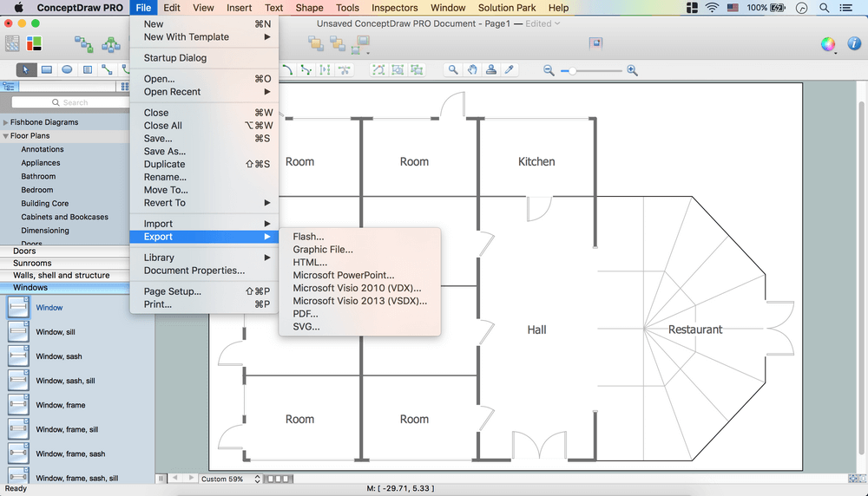Image resolution: width=868 pixels, height=496 pixels.
Task: Click the grid pattern library icon
Action: coord(12,43)
